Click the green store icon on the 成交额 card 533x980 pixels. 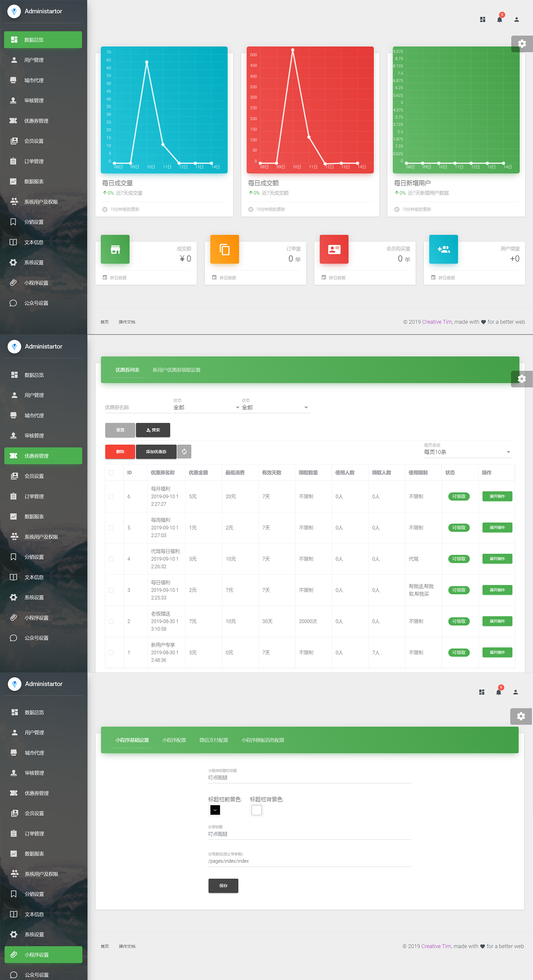[x=115, y=249]
